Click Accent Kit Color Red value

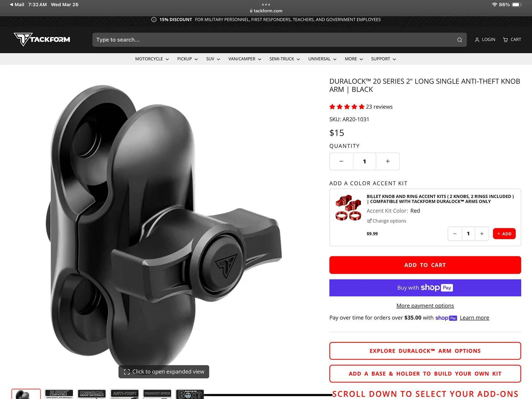[x=415, y=211]
